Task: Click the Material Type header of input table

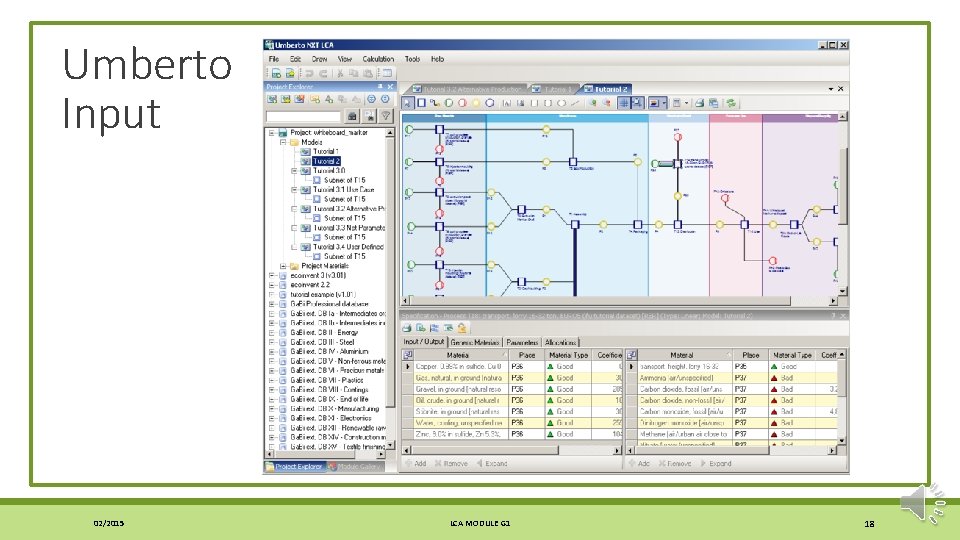Action: tap(568, 354)
